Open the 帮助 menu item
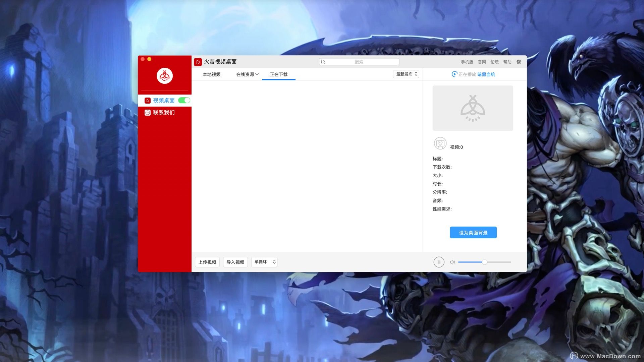Screen dimensions: 644x362 point(507,62)
